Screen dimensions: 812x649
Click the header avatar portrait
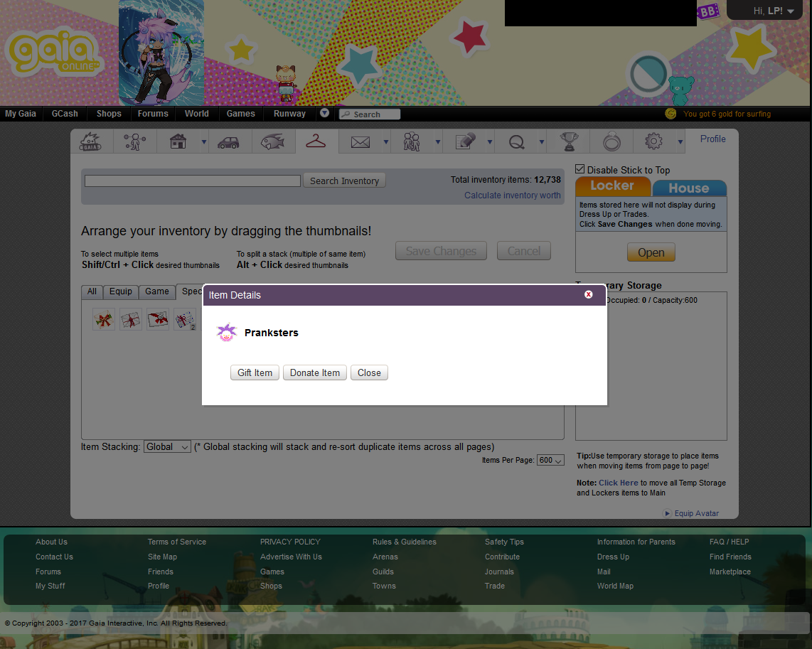tap(161, 53)
